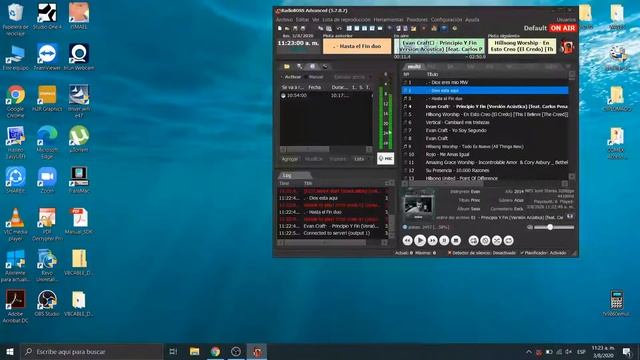Select highlighted playlist track 2 Dios esta aqui

[x=485, y=90]
